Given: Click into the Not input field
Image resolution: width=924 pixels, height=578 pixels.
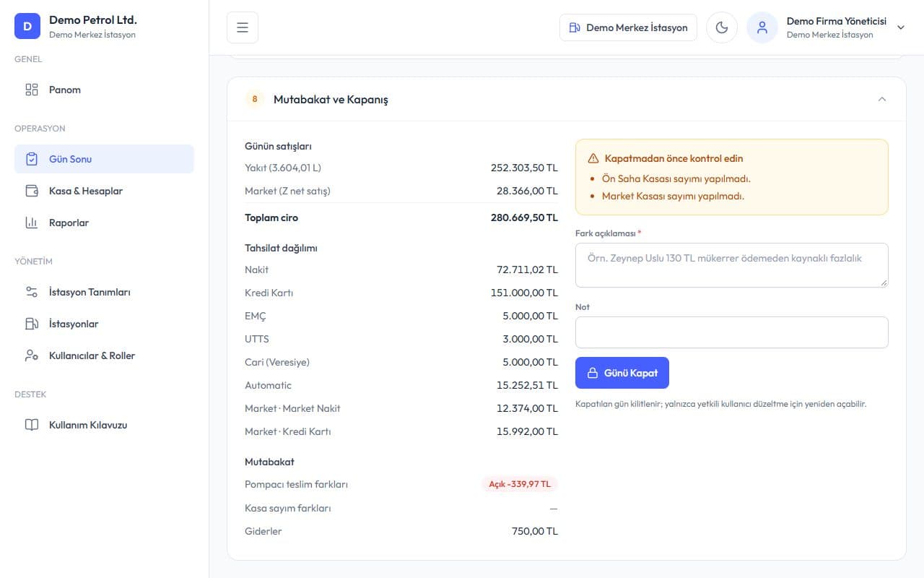Looking at the screenshot, I should point(732,332).
